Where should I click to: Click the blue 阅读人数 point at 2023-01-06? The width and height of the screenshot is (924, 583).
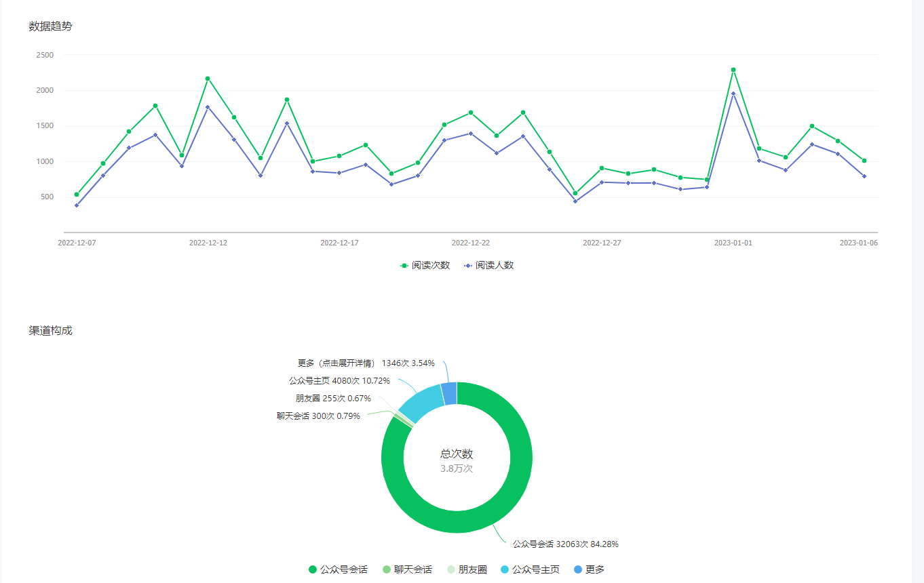coord(864,176)
